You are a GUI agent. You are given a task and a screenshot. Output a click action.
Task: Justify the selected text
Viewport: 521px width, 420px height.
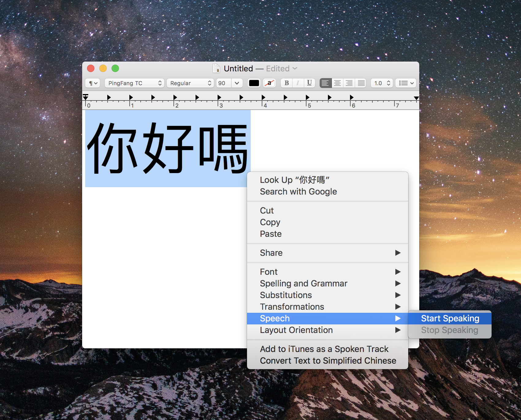coord(361,83)
